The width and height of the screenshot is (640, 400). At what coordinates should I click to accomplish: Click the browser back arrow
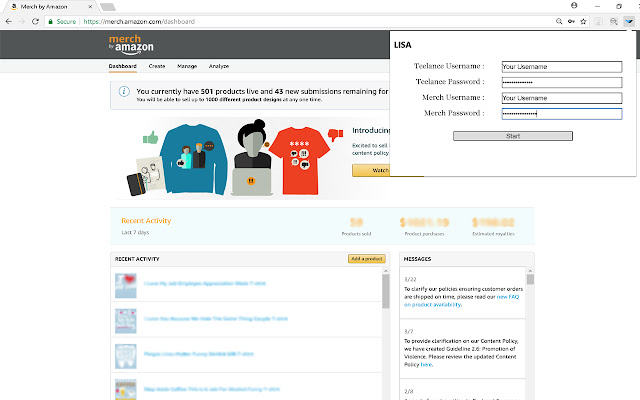point(9,21)
